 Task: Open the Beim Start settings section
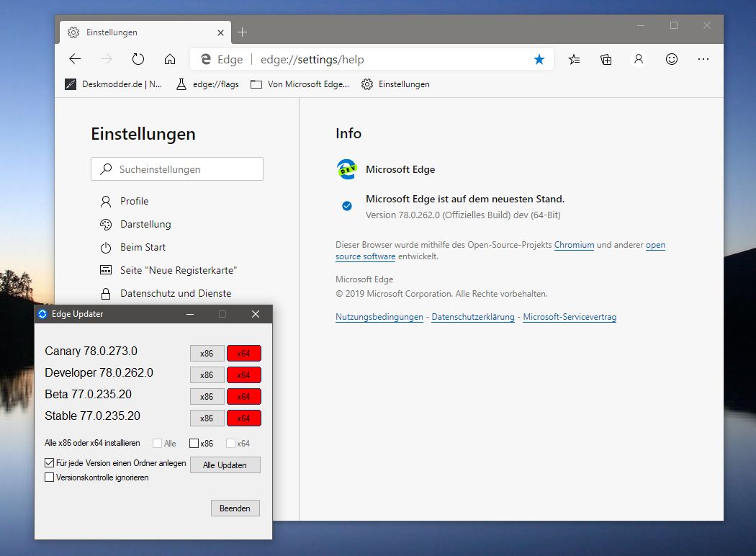(132, 247)
